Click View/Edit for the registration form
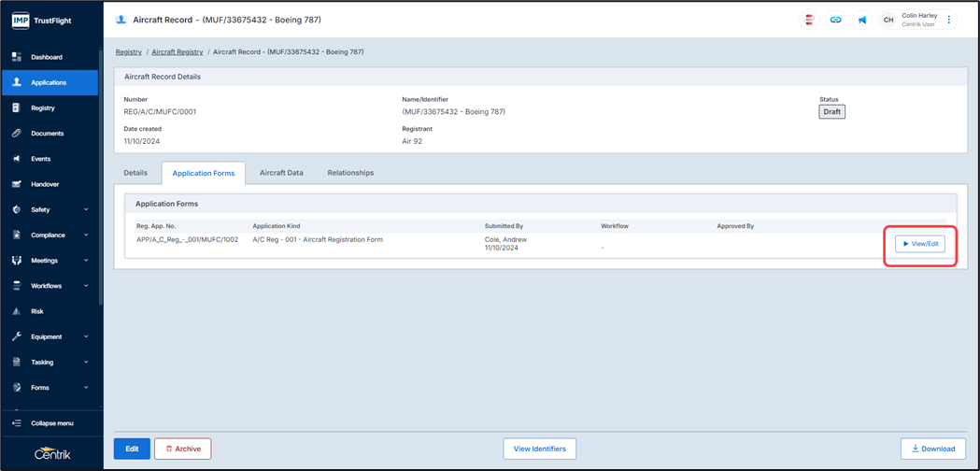 tap(919, 244)
